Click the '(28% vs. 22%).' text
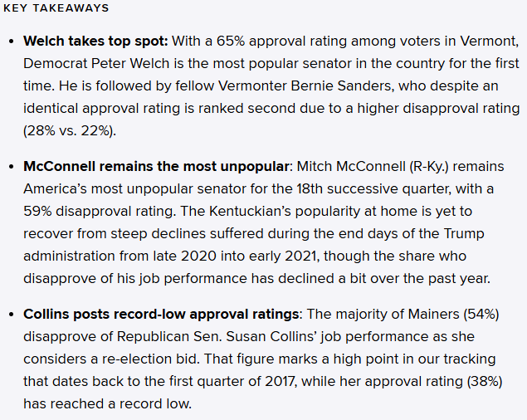527x420 pixels. 70,130
